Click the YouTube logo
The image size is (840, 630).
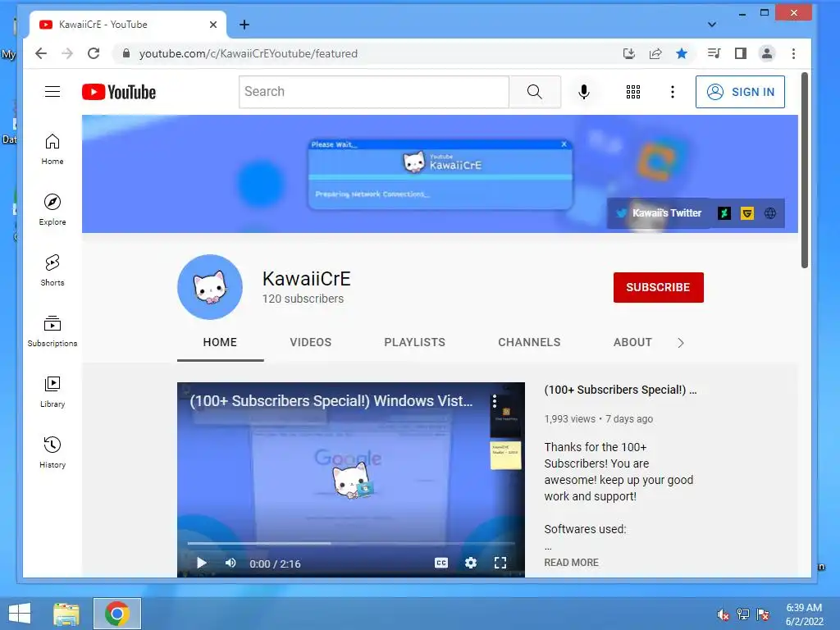point(119,92)
